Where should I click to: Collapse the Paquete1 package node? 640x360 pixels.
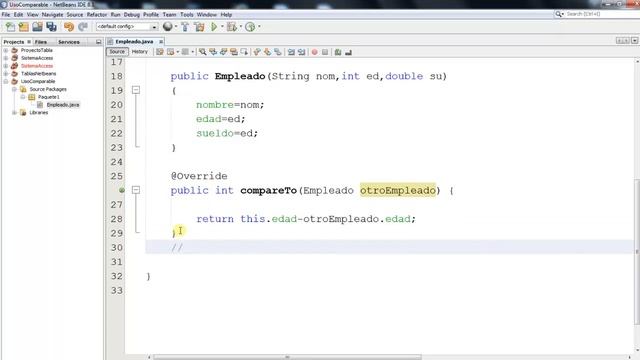pos(22,97)
